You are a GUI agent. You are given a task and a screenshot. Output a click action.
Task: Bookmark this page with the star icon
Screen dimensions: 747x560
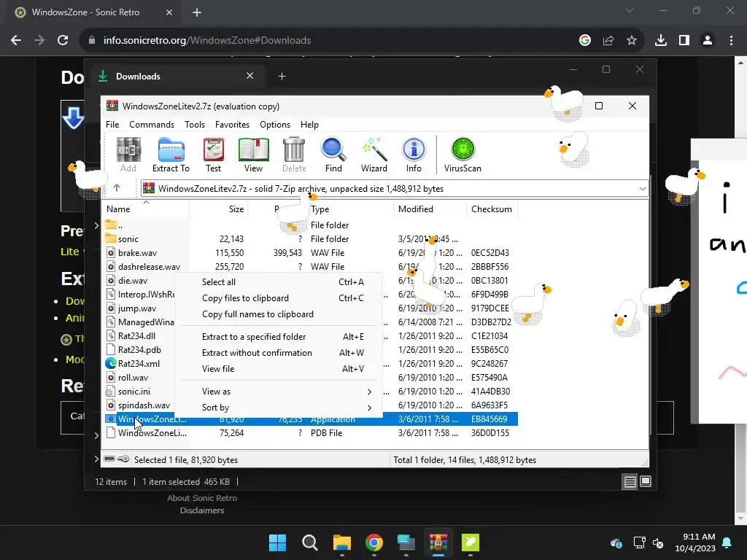pos(632,41)
